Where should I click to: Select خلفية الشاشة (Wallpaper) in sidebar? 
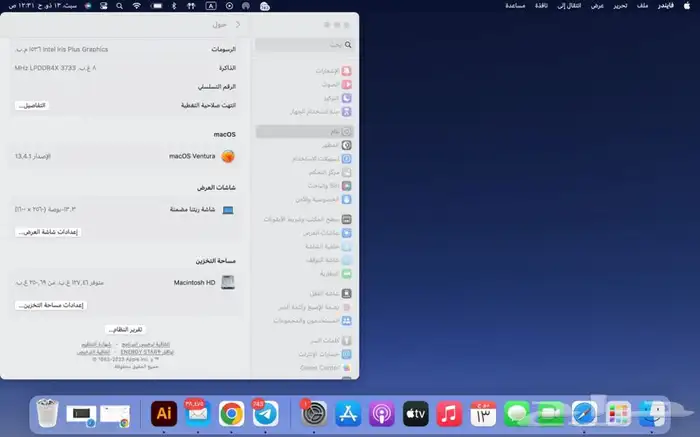(304, 246)
